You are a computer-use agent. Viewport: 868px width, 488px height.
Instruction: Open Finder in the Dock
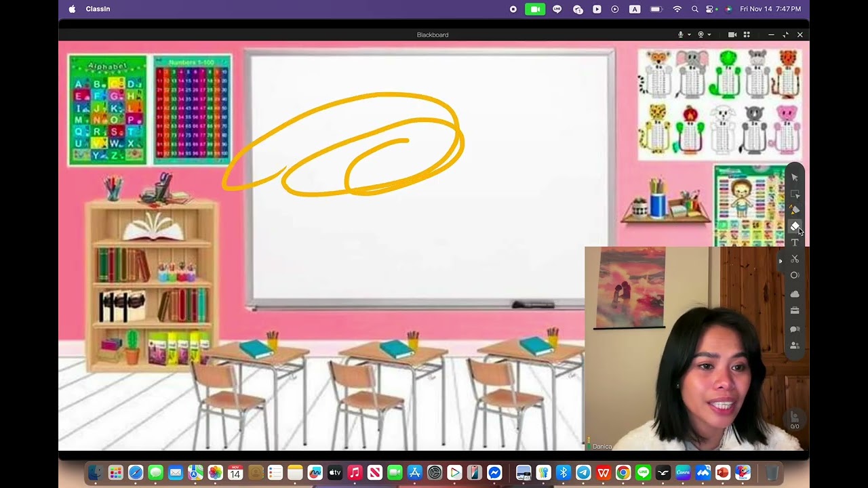click(x=96, y=472)
